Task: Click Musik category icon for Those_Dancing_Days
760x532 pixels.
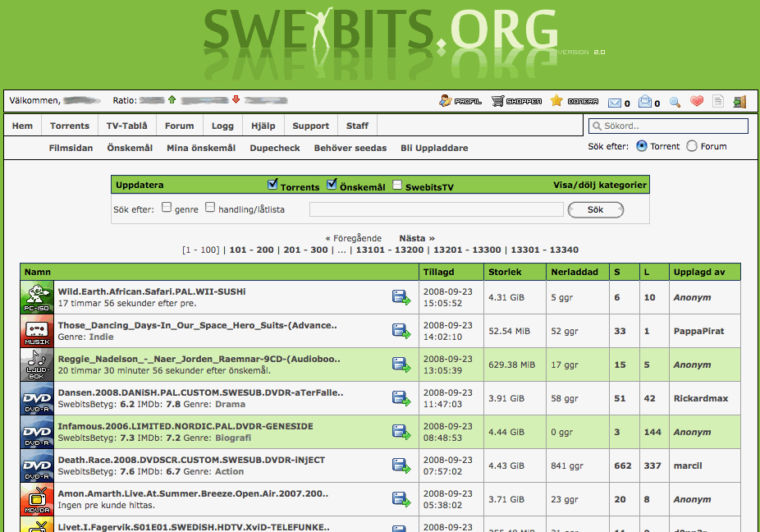Action: 37,331
